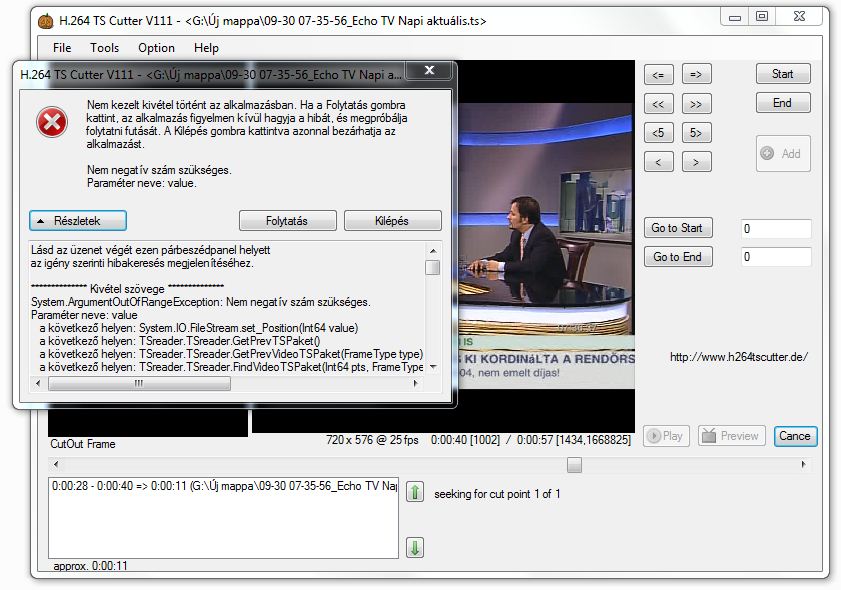This screenshot has width=841, height=590.
Task: Click the Kilépés button
Action: [393, 220]
